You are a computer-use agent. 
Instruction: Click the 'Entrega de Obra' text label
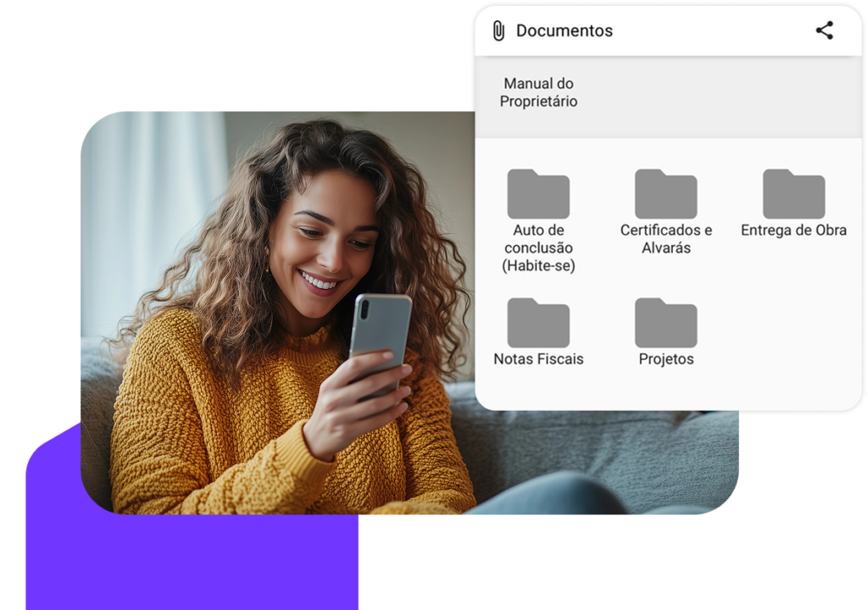tap(793, 230)
